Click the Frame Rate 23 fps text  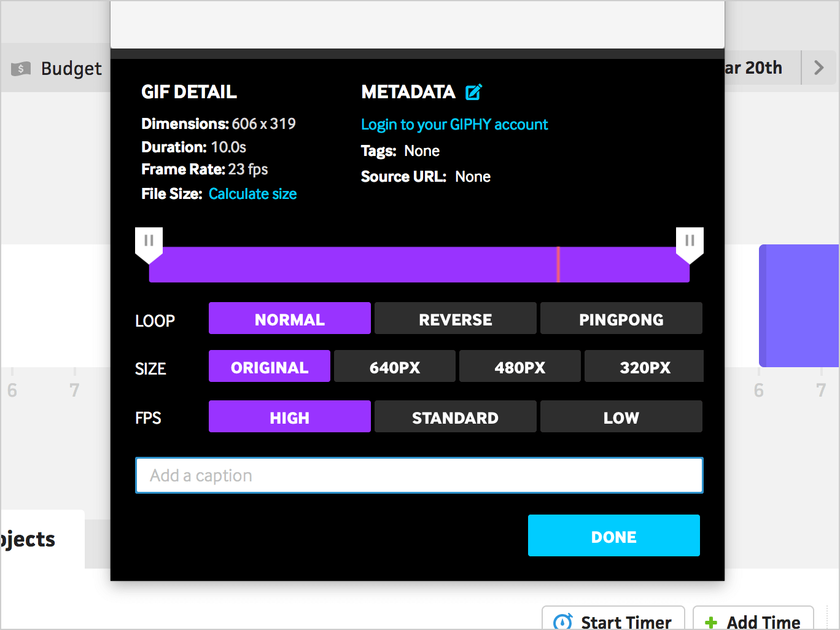pos(204,169)
